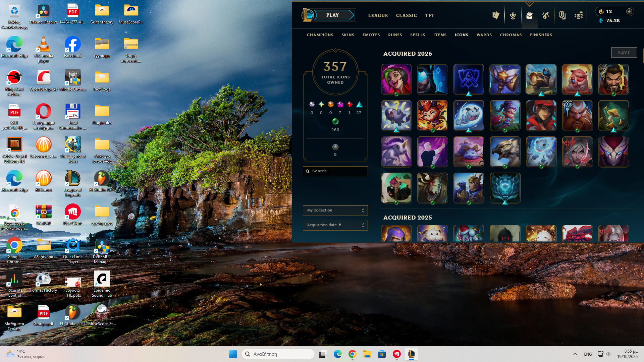
Task: Show hidden icons chevron in system tray
Action: (575, 354)
